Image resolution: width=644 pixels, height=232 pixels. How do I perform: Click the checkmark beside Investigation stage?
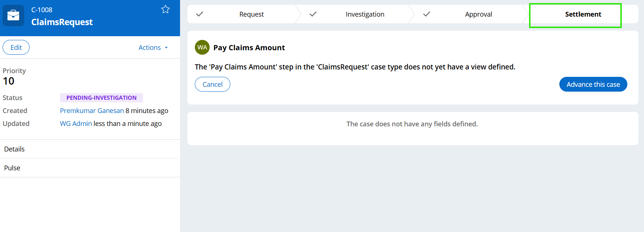tap(313, 14)
